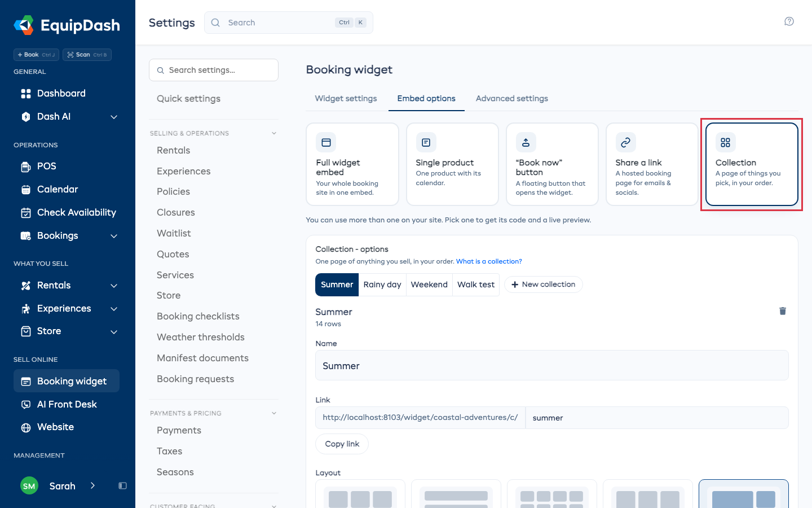Open the help icon in the header

pos(789,21)
